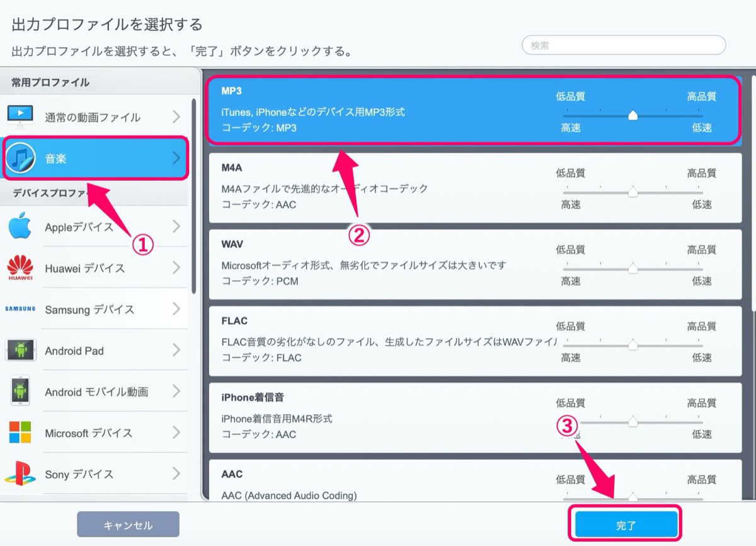This screenshot has height=546, width=756.
Task: Expand the Android Pad chevron
Action: 176,351
